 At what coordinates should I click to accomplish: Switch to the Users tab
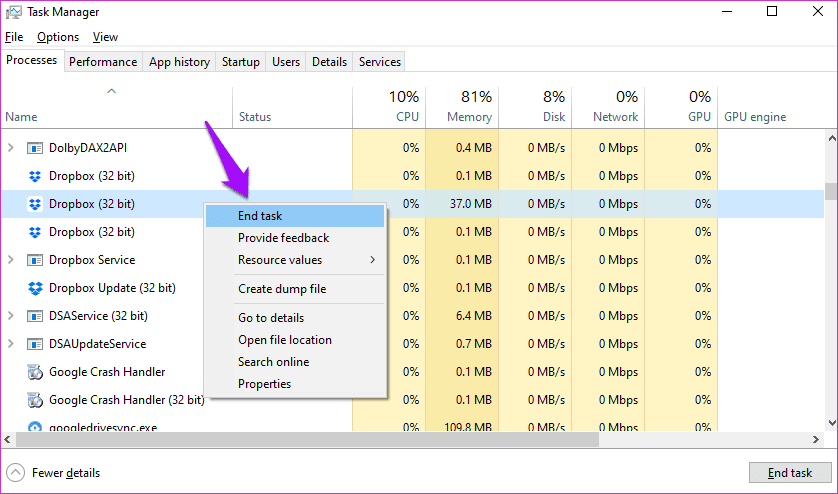coord(286,62)
